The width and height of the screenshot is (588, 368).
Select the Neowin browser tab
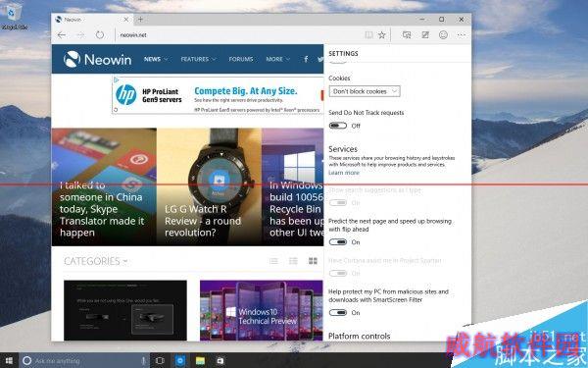coord(92,20)
